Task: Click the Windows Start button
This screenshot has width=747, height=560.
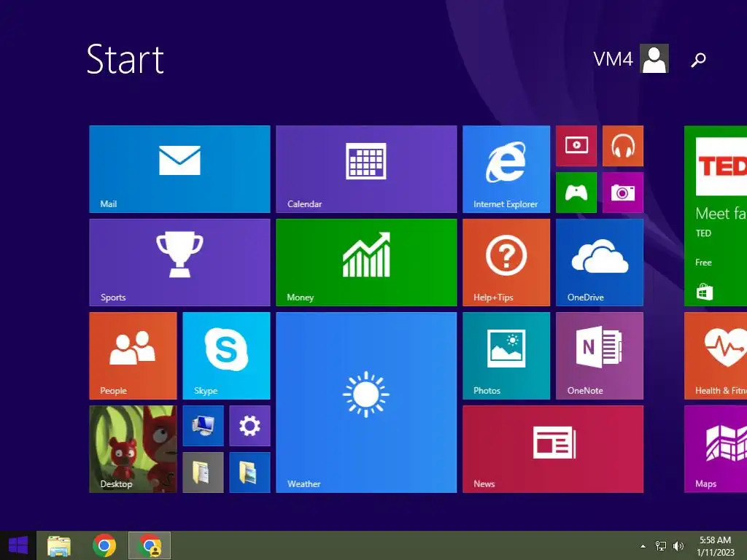Action: [x=18, y=545]
